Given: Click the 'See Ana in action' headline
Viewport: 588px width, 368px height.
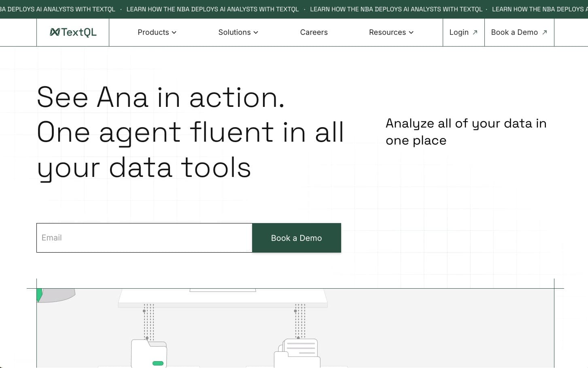Looking at the screenshot, I should click(161, 98).
